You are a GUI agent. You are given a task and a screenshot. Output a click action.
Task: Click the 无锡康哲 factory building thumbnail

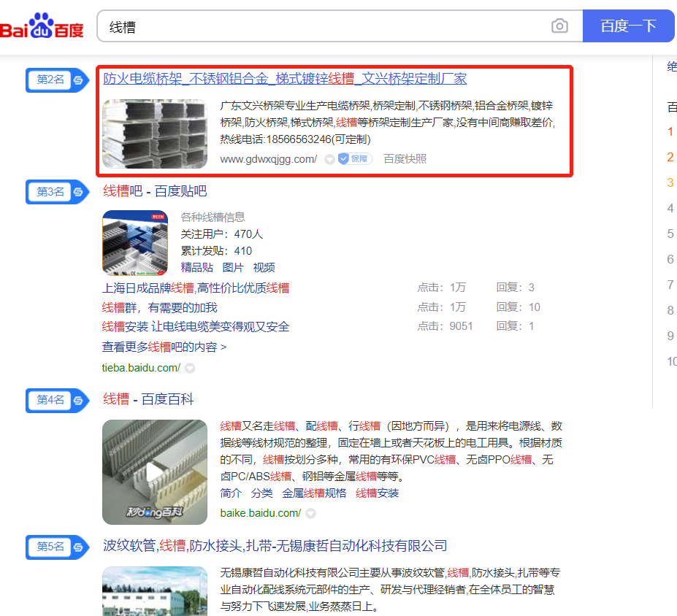(x=155, y=591)
